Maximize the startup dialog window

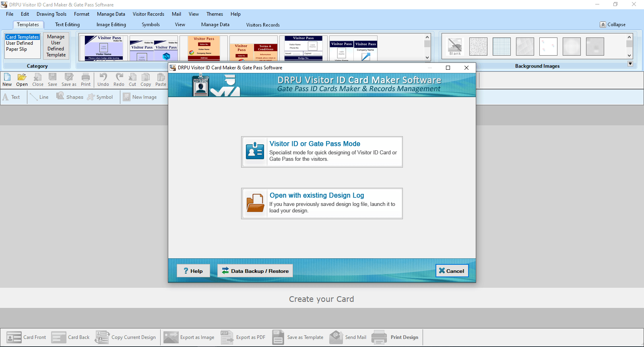coord(448,68)
